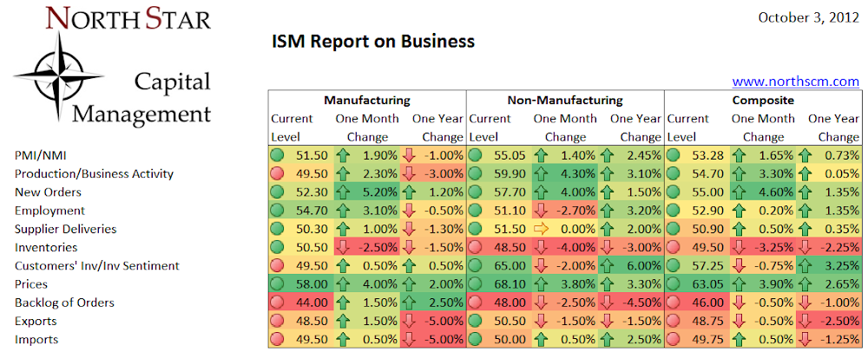The width and height of the screenshot is (868, 352).
Task: Click red circle for Manufacturing Backlog of Orders
Action: tap(278, 303)
